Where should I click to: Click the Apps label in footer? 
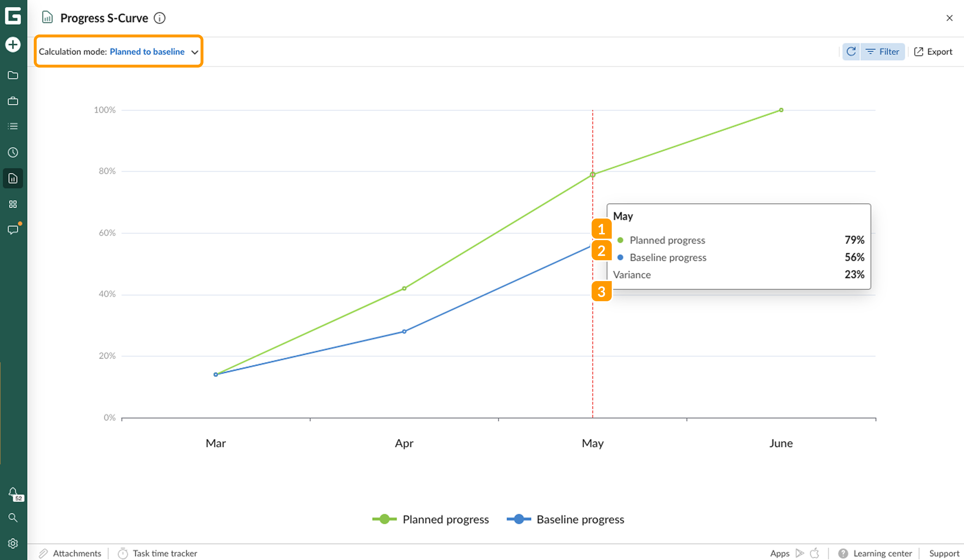click(x=780, y=554)
